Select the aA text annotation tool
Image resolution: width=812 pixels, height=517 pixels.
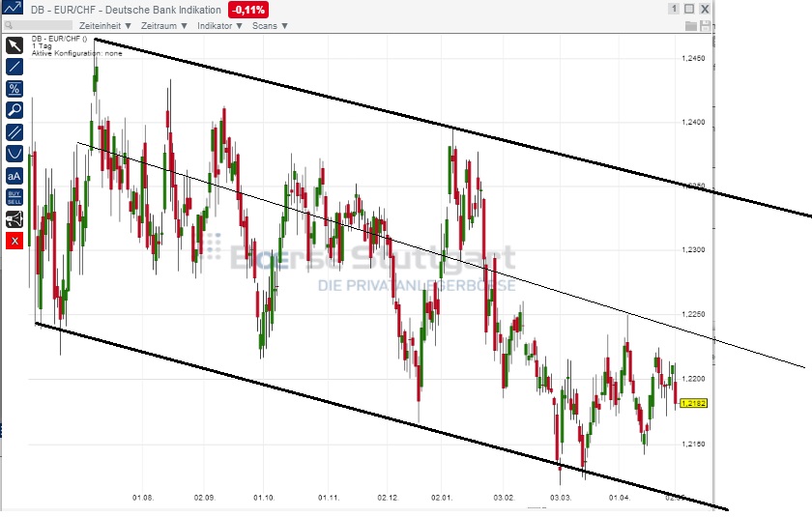coord(14,176)
